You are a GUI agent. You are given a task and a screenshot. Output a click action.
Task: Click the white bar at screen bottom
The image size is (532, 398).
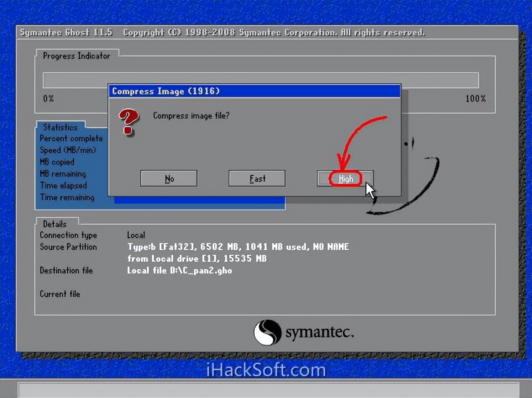269,390
